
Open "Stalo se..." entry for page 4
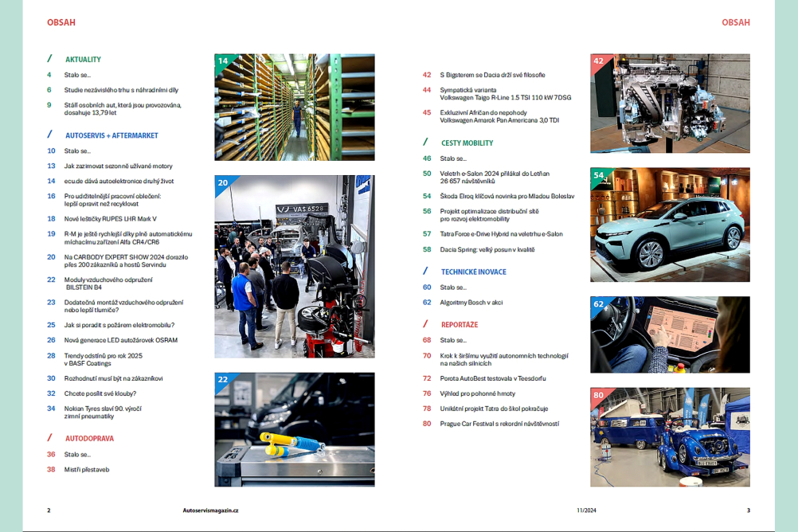tap(77, 75)
